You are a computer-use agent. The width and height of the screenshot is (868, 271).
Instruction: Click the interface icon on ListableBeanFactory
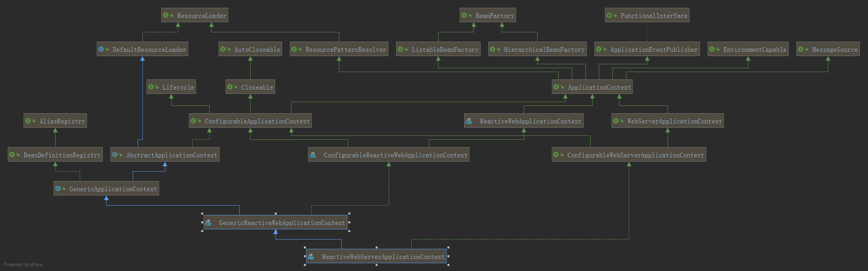[400, 49]
